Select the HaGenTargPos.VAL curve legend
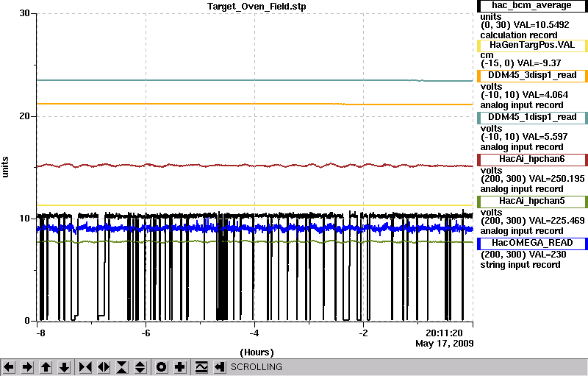Screen dimensions: 588x376 (x=532, y=46)
